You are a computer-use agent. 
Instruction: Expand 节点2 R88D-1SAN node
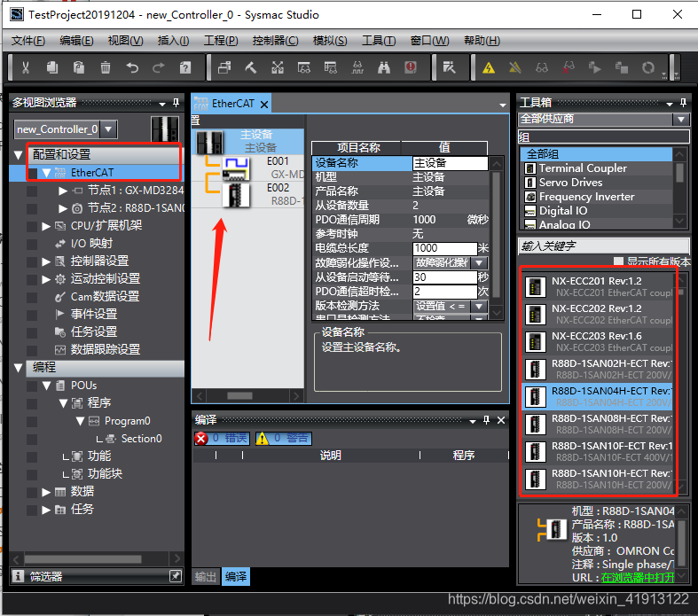coord(63,208)
